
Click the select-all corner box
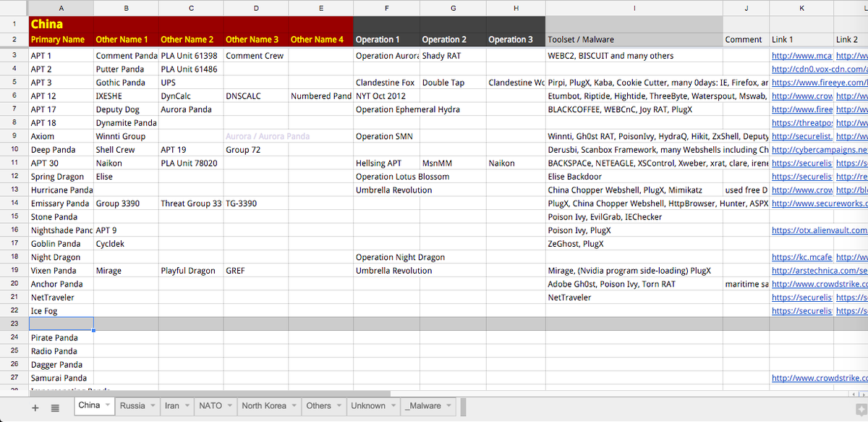14,8
